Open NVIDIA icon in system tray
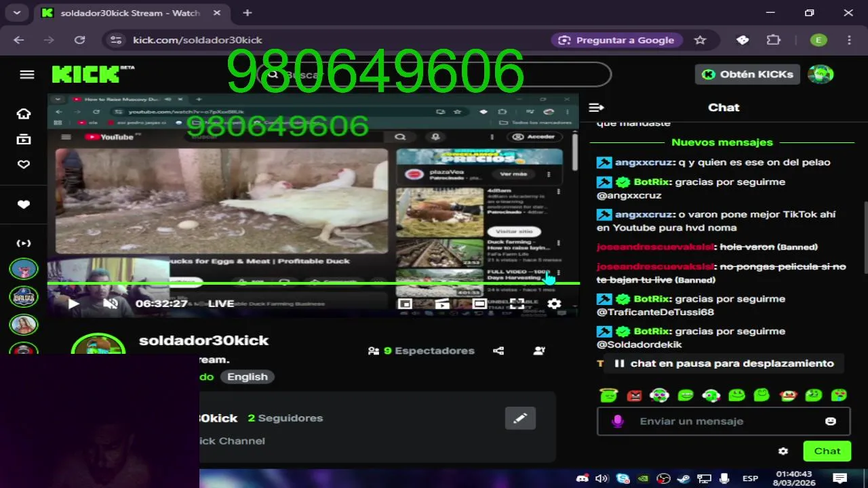 (643, 479)
